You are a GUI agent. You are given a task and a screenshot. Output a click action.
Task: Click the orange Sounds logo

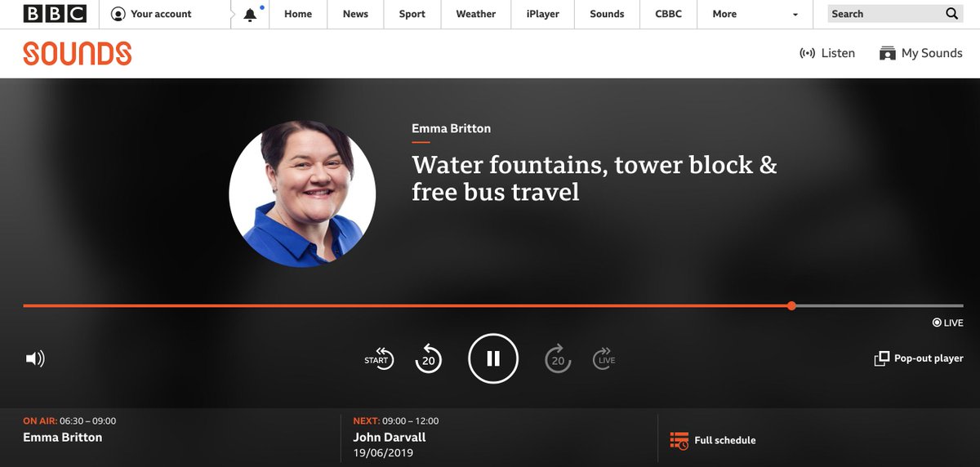[x=78, y=53]
